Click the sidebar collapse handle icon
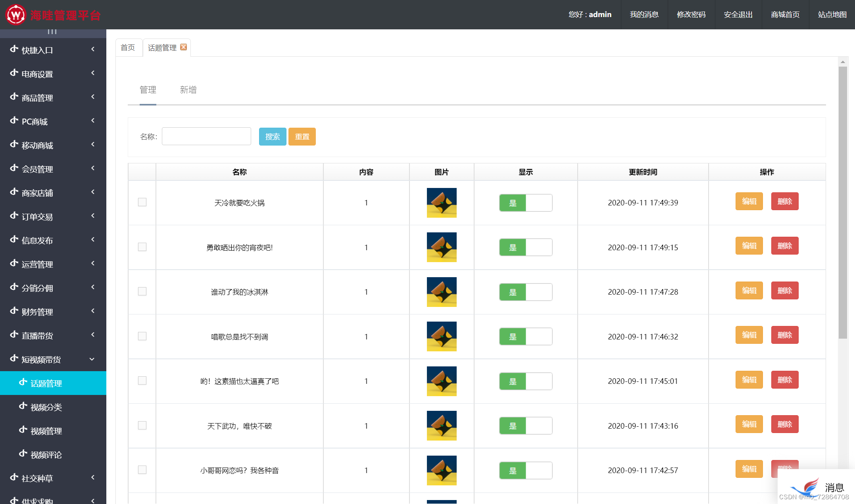 click(x=52, y=32)
